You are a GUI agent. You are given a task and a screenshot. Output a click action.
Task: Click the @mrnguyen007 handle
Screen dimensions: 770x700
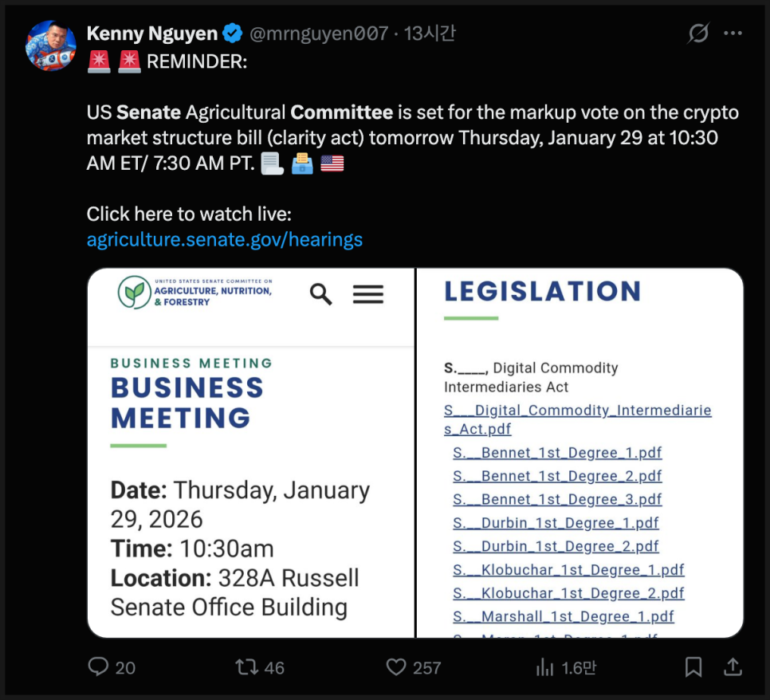(x=319, y=33)
